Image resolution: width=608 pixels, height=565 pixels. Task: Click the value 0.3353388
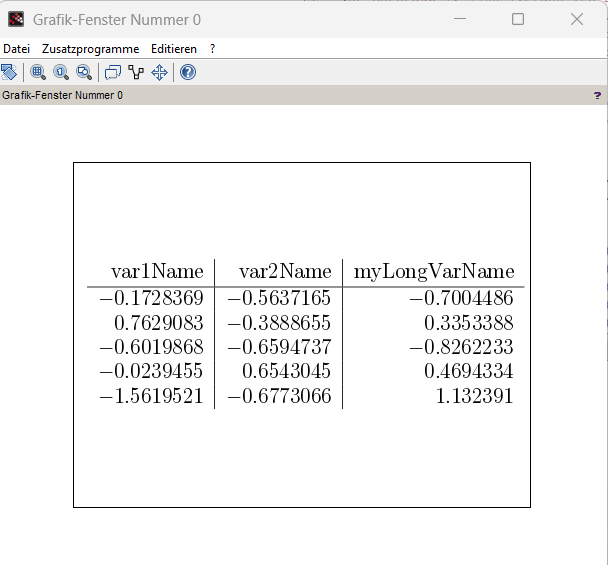pyautogui.click(x=469, y=323)
